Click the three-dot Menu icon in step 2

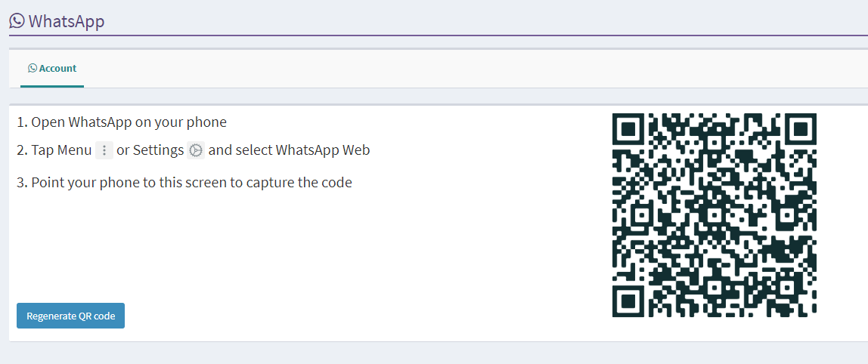[x=104, y=150]
